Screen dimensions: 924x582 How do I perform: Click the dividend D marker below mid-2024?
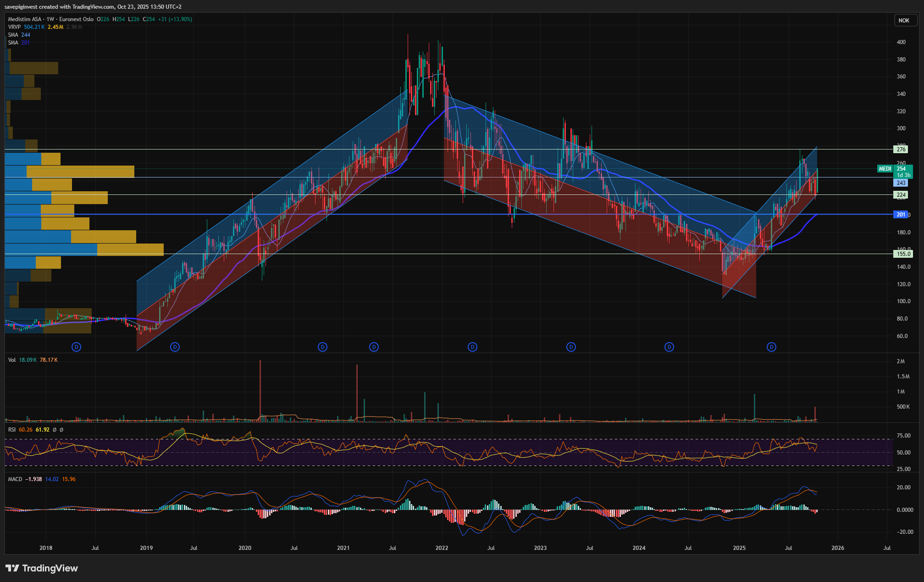[669, 347]
